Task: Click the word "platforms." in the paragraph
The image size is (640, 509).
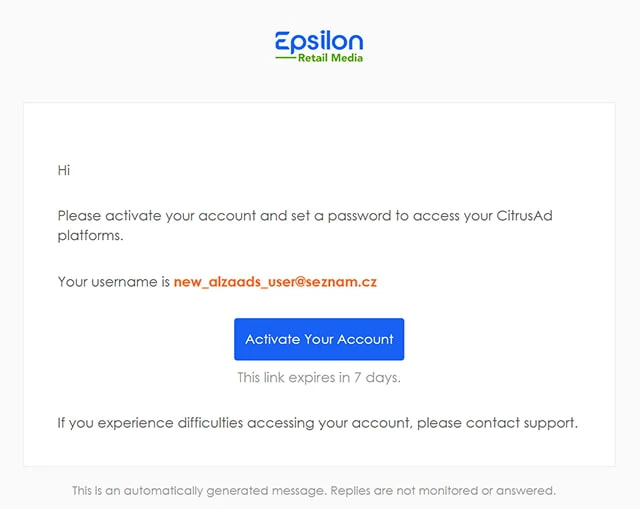Action: point(90,237)
